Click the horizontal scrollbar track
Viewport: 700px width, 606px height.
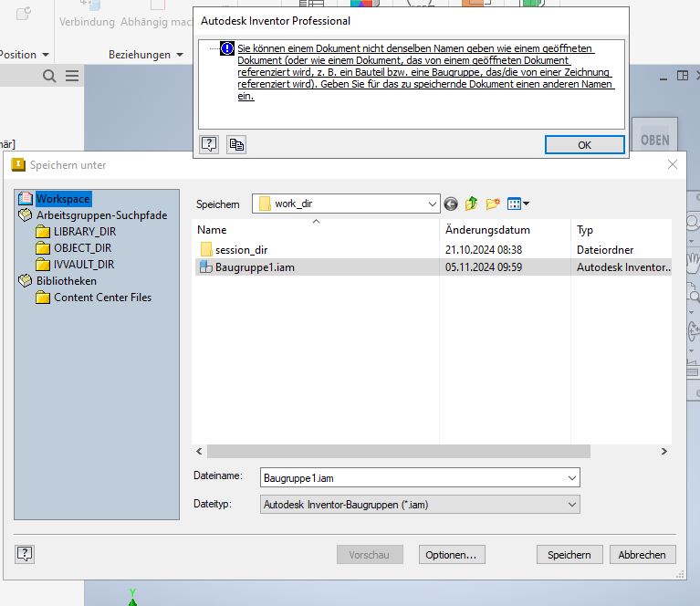pyautogui.click(x=625, y=451)
